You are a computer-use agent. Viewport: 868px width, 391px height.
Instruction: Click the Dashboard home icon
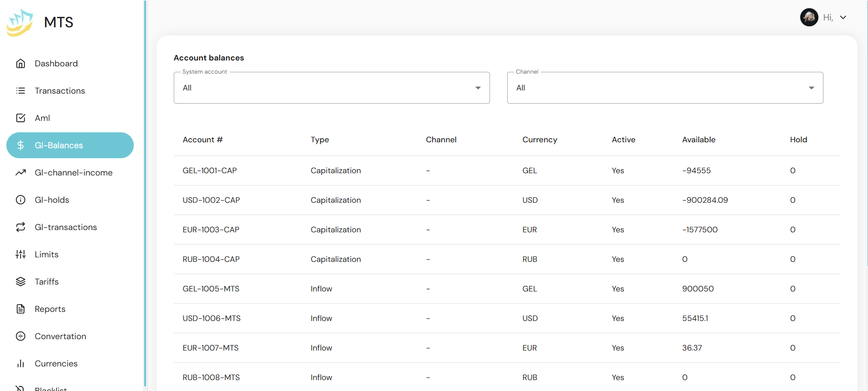click(x=20, y=64)
